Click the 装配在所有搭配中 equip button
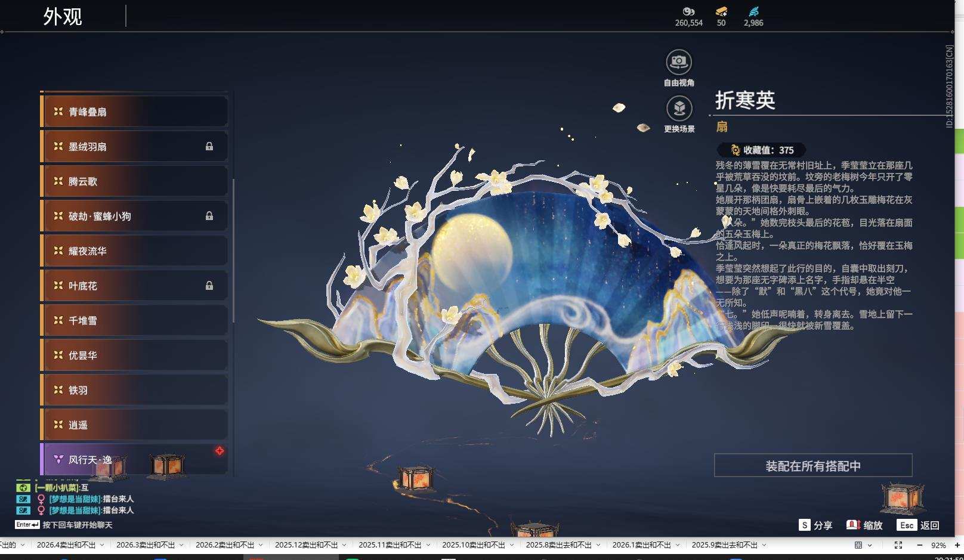The width and height of the screenshot is (964, 560). pos(813,466)
